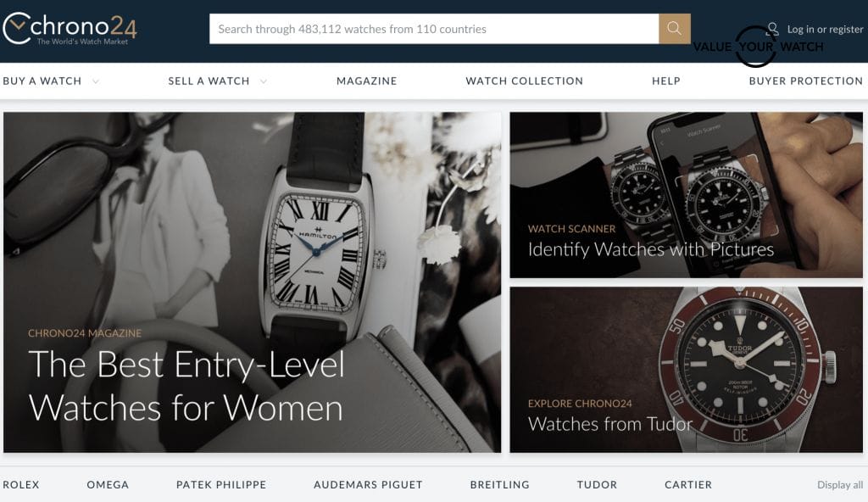Expand the Buy a Watch chevron
868x502 pixels.
point(96,81)
